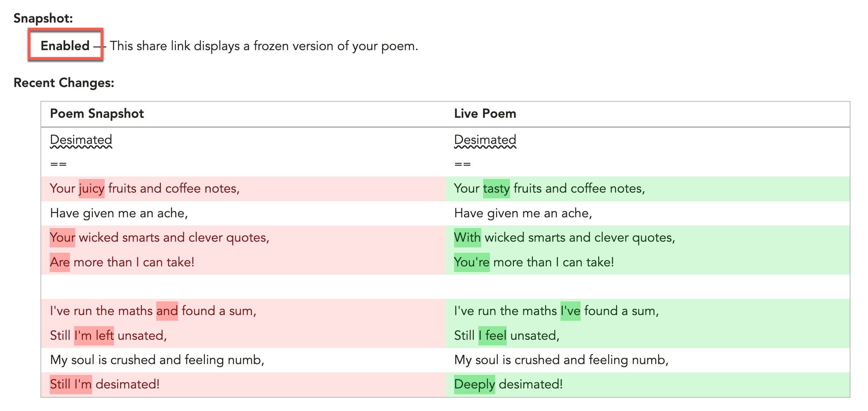Click the highlighted word Your in third line
The height and width of the screenshot is (411, 868).
[62, 237]
